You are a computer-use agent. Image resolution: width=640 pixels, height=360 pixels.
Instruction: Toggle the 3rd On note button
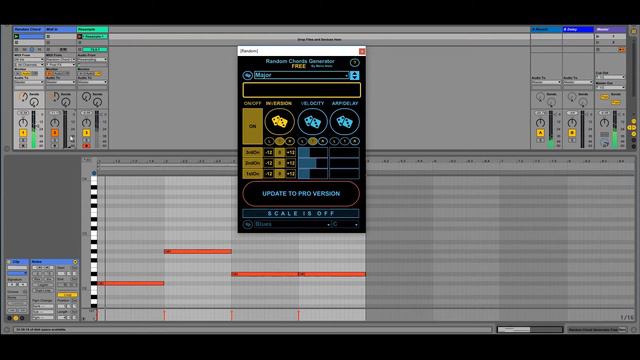coord(253,152)
